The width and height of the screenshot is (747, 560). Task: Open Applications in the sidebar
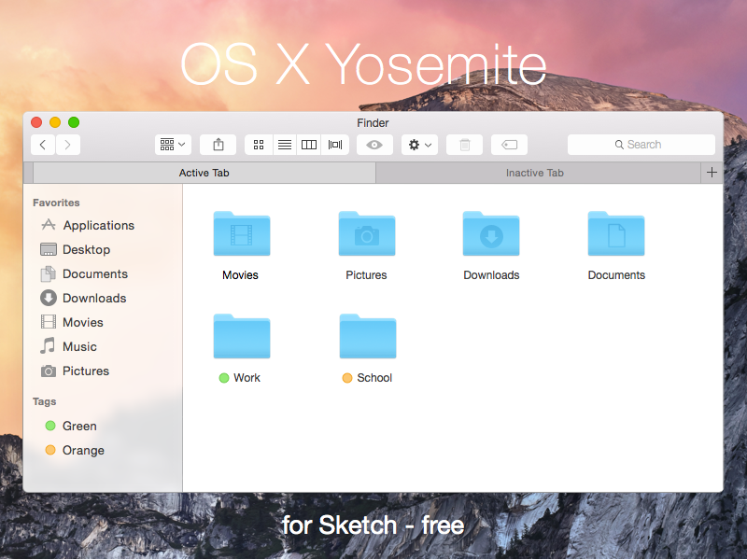click(88, 225)
